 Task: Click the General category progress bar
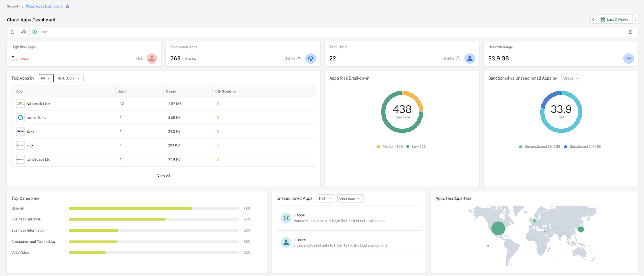tap(154, 208)
